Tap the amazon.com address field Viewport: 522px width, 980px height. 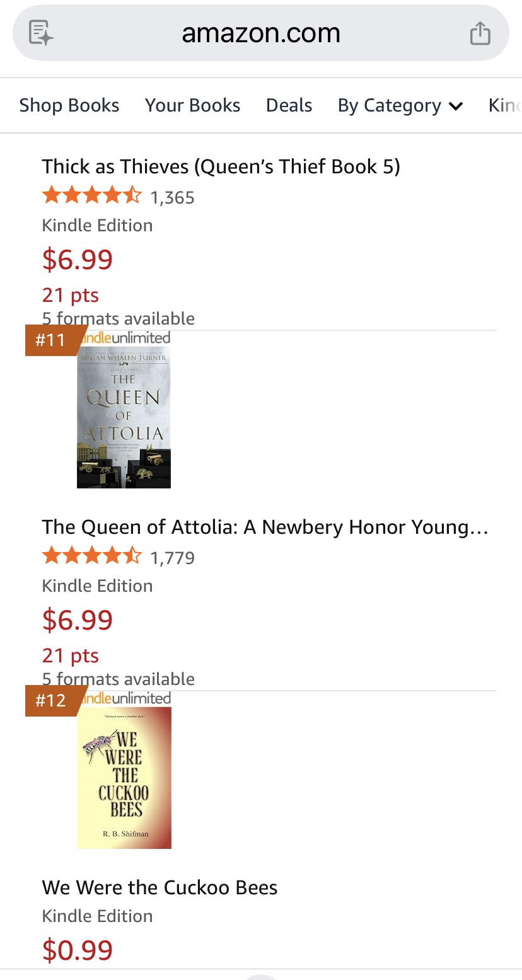[x=260, y=33]
